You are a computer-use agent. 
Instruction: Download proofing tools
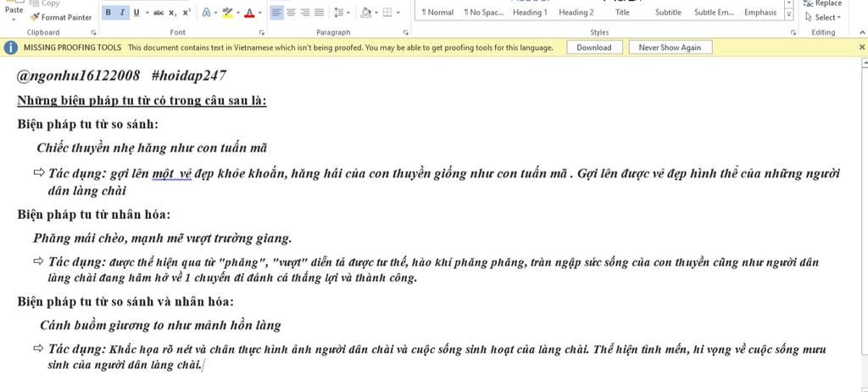pyautogui.click(x=594, y=48)
